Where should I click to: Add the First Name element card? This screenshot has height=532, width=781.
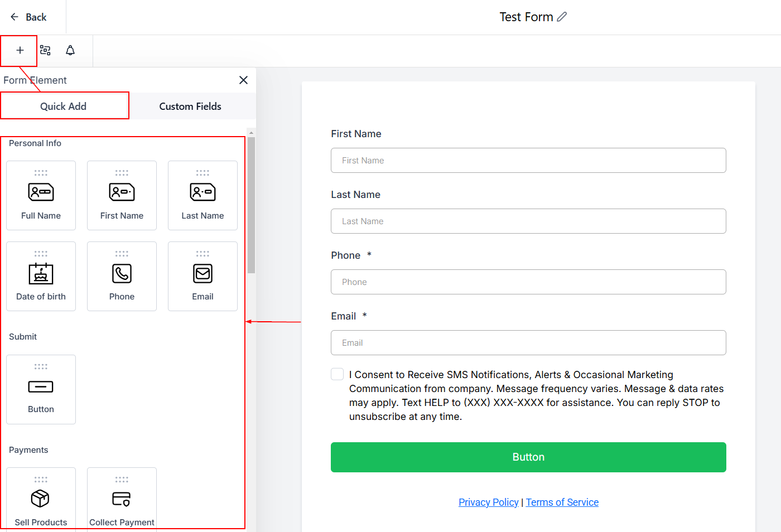click(122, 195)
